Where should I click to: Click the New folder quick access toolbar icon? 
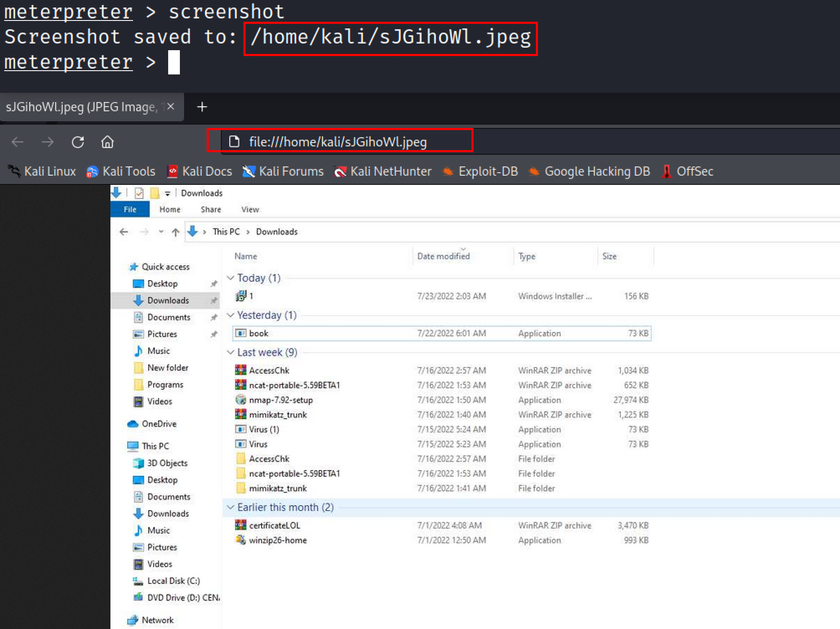[155, 193]
